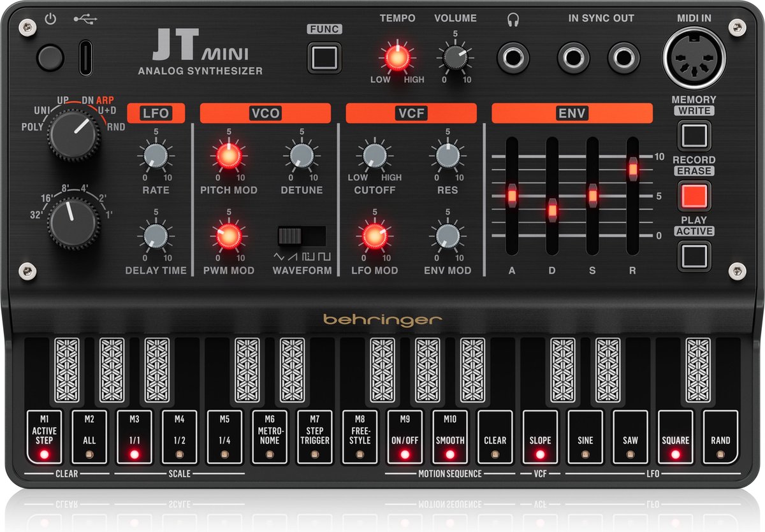Select the RAND LFO key
The height and width of the screenshot is (532, 765).
720,437
